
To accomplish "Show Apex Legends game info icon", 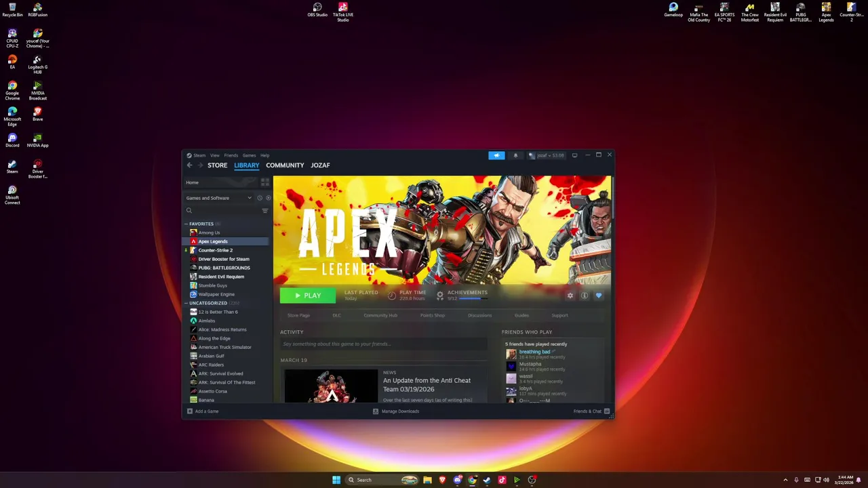I will point(585,296).
